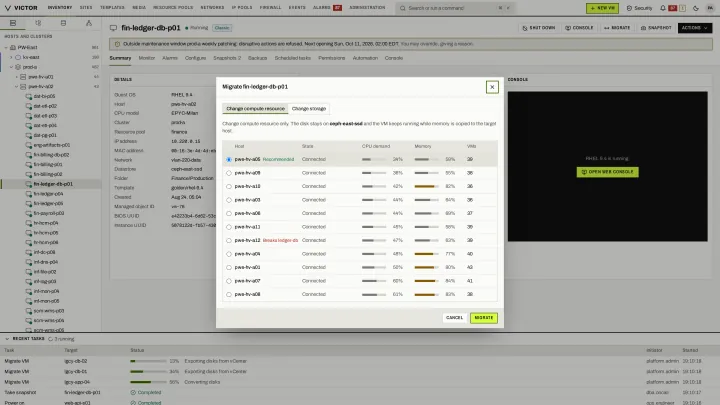The width and height of the screenshot is (720, 405).
Task: Click the 56% Converting disks progress bar
Action: (148, 382)
